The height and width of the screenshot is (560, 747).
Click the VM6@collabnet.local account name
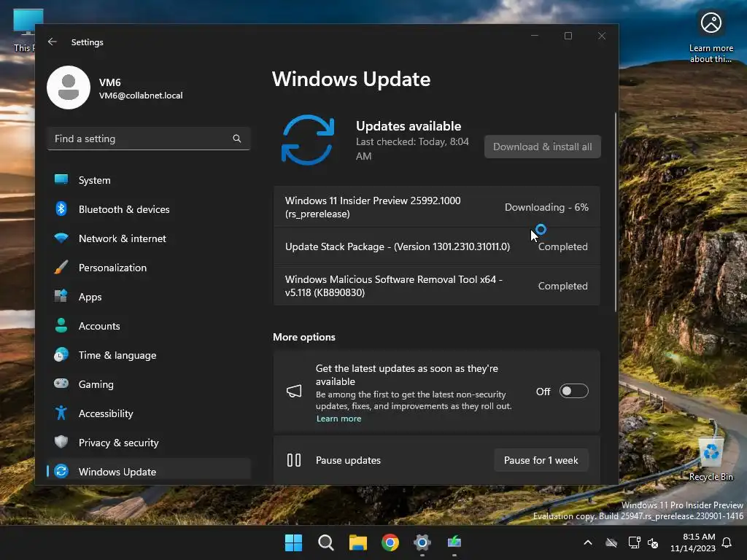pos(141,96)
